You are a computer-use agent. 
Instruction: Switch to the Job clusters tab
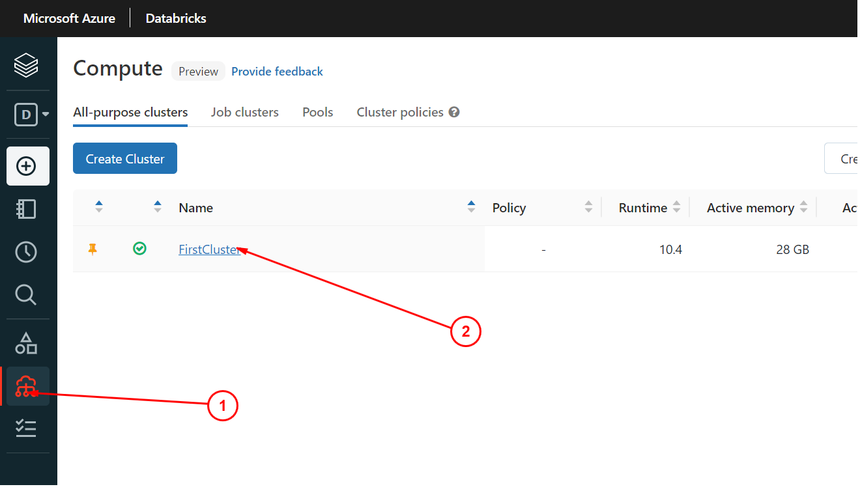point(245,112)
